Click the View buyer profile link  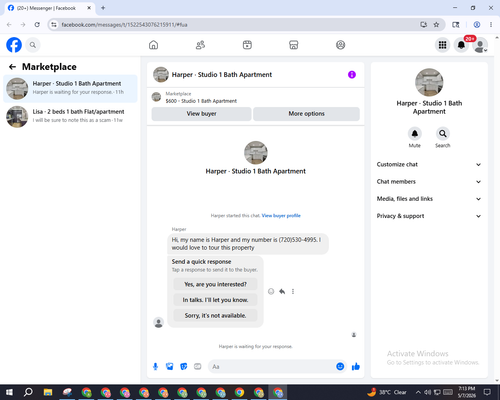pos(281,216)
